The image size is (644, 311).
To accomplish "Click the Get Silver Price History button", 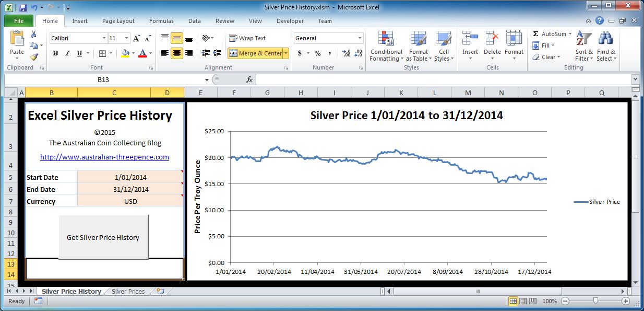I will pos(103,237).
